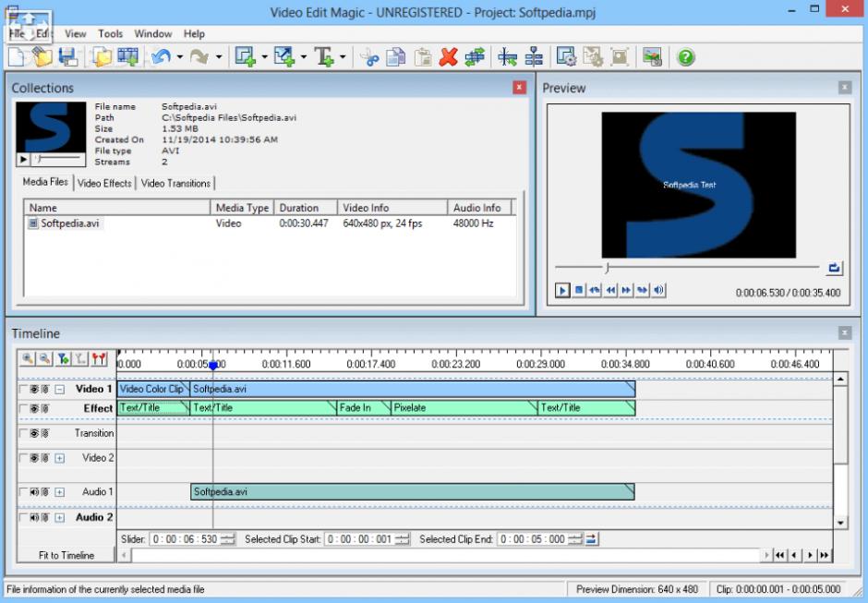868x603 pixels.
Task: Open the Window menu
Action: (x=152, y=34)
